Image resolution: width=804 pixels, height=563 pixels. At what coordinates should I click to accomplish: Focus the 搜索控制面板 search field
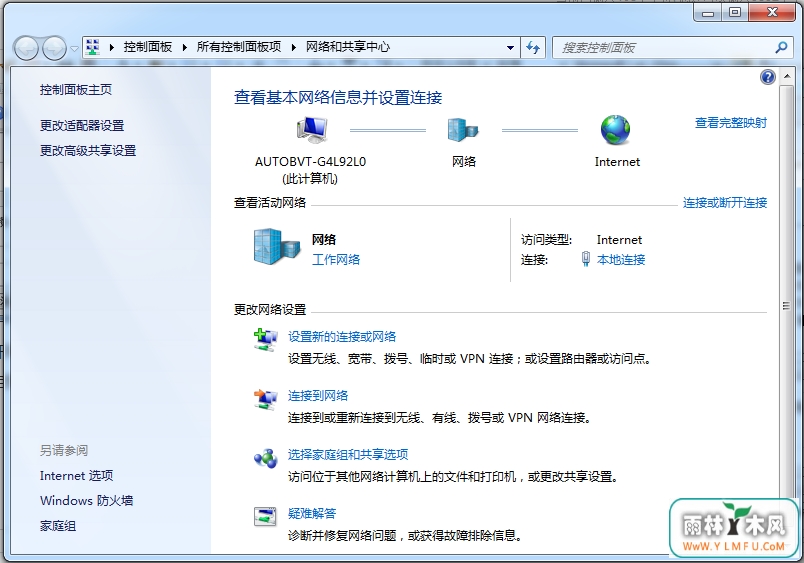pos(664,48)
